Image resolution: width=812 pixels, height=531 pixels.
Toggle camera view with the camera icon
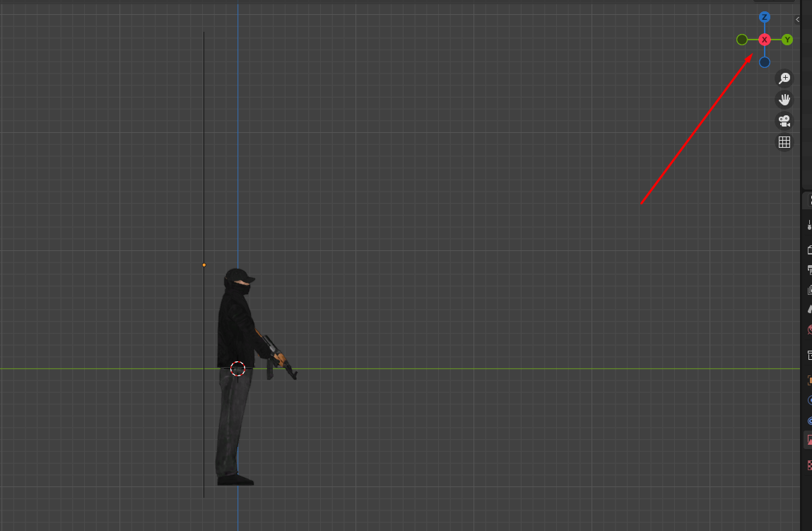coord(784,121)
